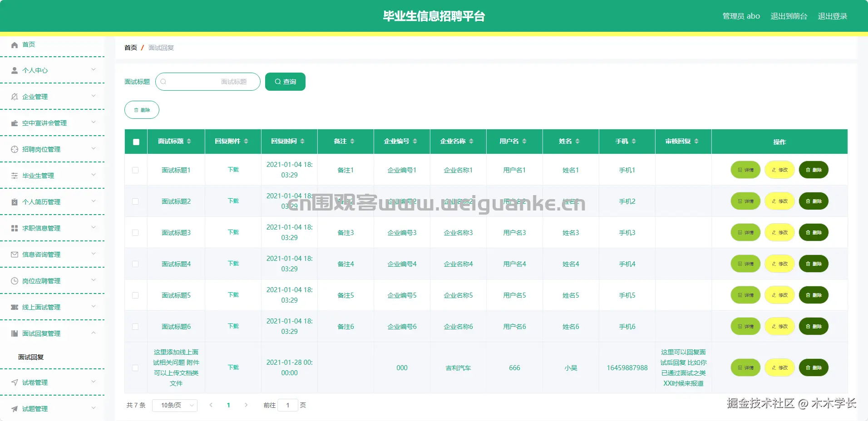
Task: Sort by 企业名称 column arrows
Action: click(471, 142)
